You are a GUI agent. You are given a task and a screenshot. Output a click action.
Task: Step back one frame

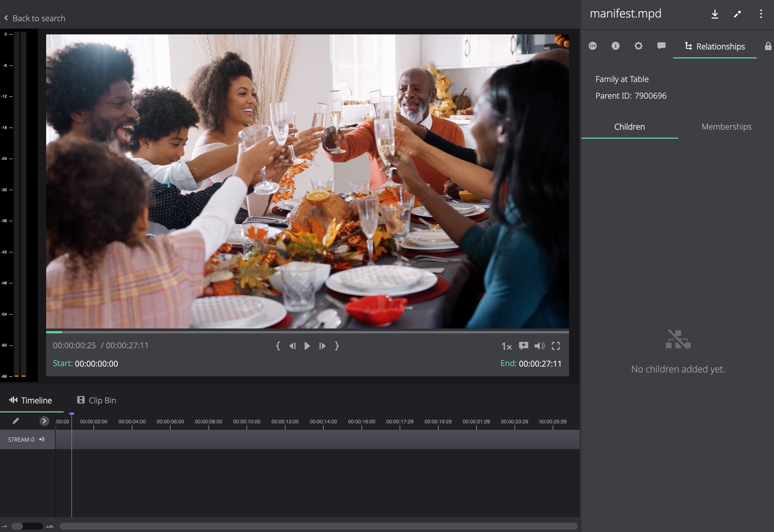[x=292, y=346]
